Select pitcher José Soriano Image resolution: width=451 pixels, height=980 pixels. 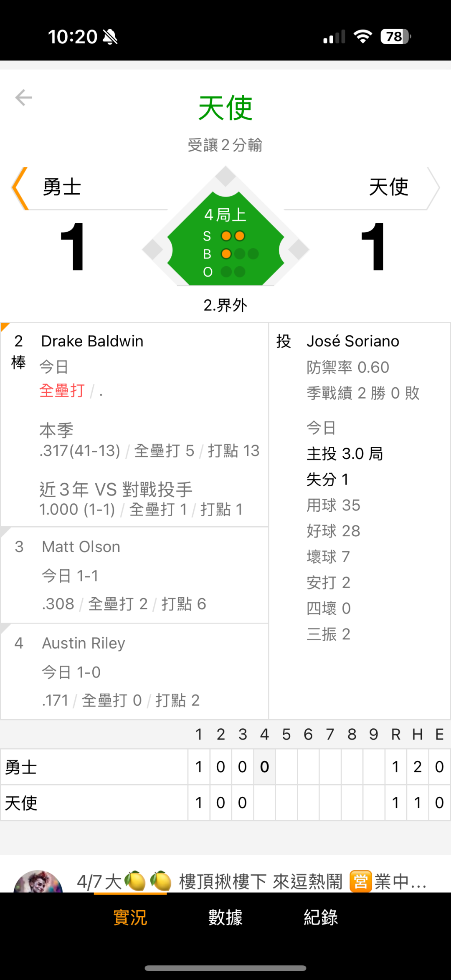pos(353,341)
